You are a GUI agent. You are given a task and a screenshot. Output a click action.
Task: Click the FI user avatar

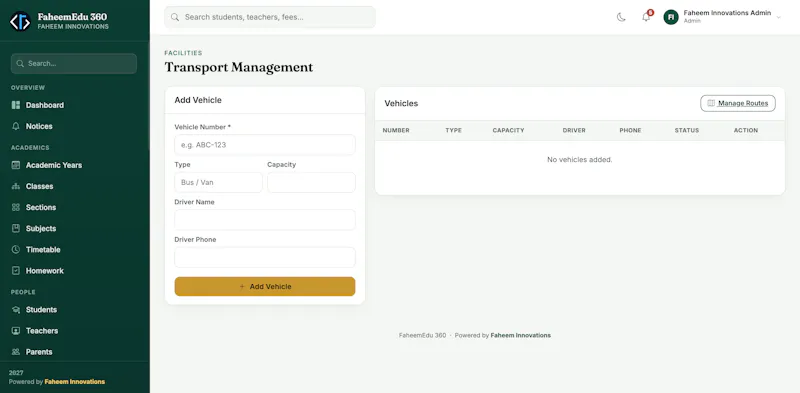click(x=671, y=17)
